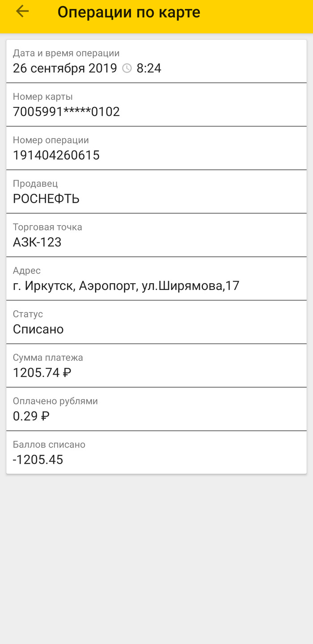
Task: Click the 'Дата и время операции' label
Action: click(x=66, y=53)
